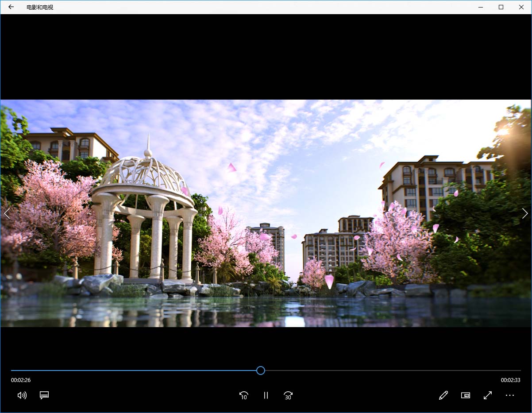The image size is (532, 413).
Task: Click the 电影和电视 window title
Action: click(40, 8)
